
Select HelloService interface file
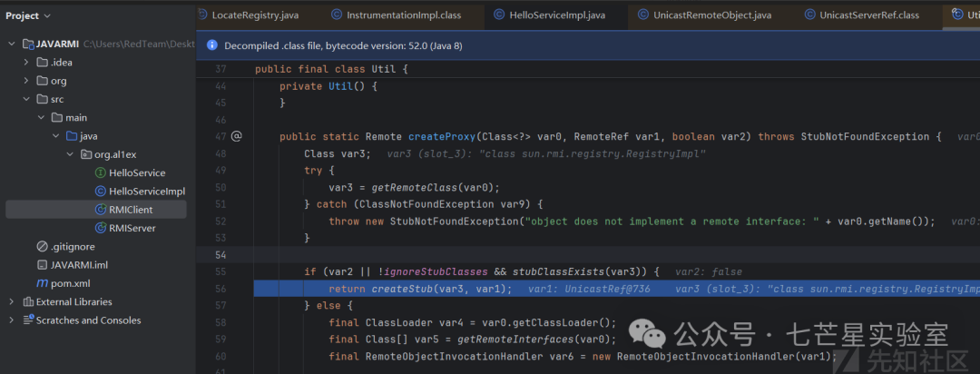[x=137, y=172]
